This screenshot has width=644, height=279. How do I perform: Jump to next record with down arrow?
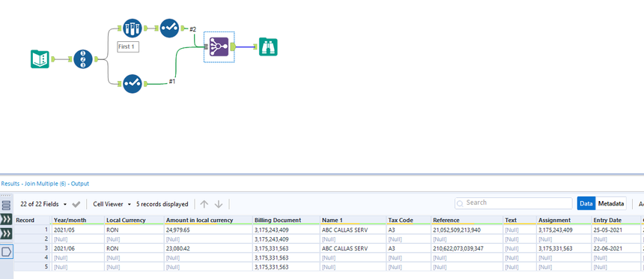coord(219,204)
